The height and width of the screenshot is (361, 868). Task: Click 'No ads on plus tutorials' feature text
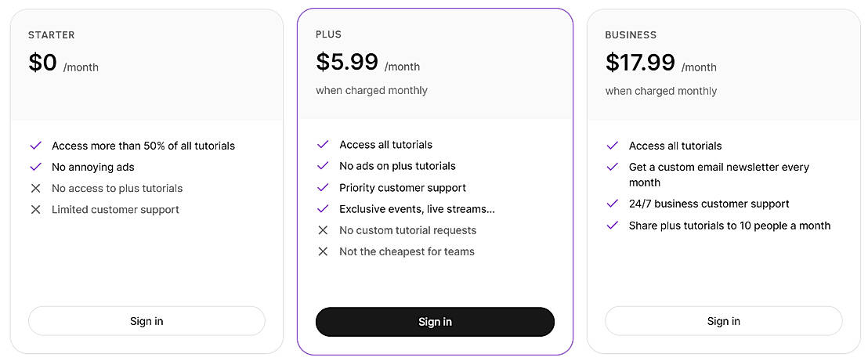397,166
